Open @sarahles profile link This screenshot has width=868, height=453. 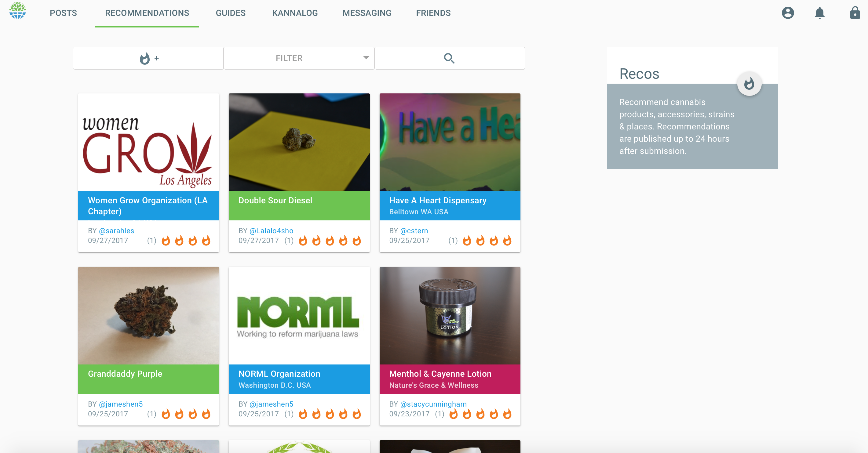(116, 231)
